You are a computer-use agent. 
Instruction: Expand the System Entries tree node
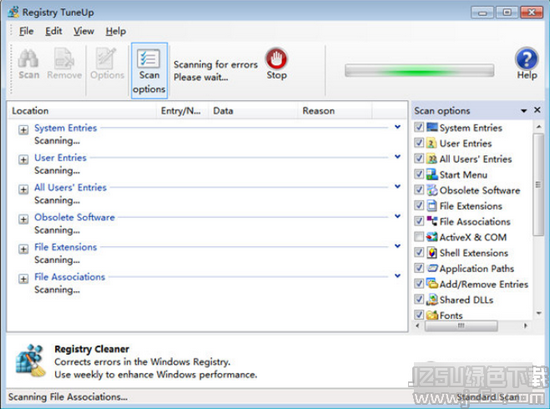coord(24,130)
